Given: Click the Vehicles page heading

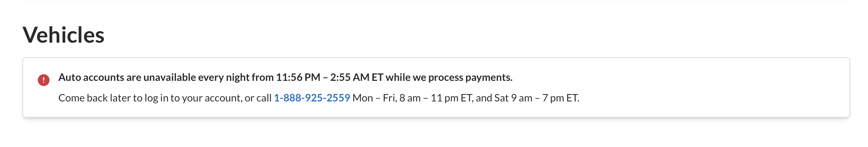Looking at the screenshot, I should click(63, 35).
